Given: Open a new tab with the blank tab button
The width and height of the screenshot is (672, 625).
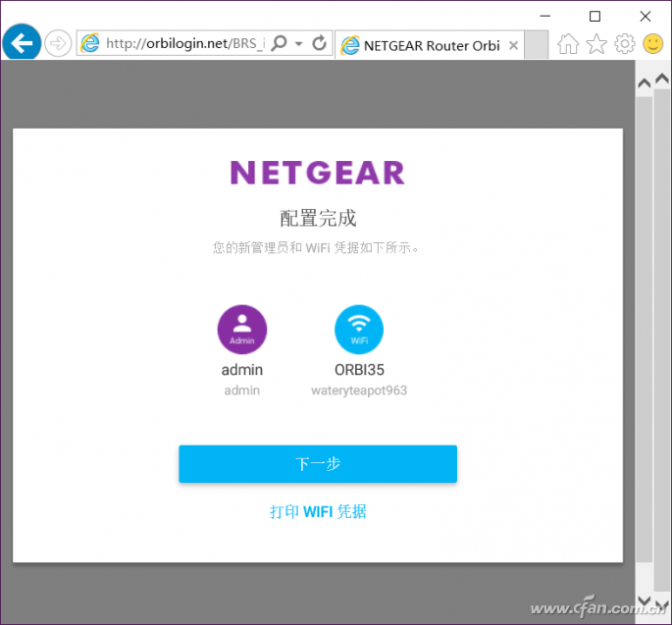Looking at the screenshot, I should click(537, 44).
